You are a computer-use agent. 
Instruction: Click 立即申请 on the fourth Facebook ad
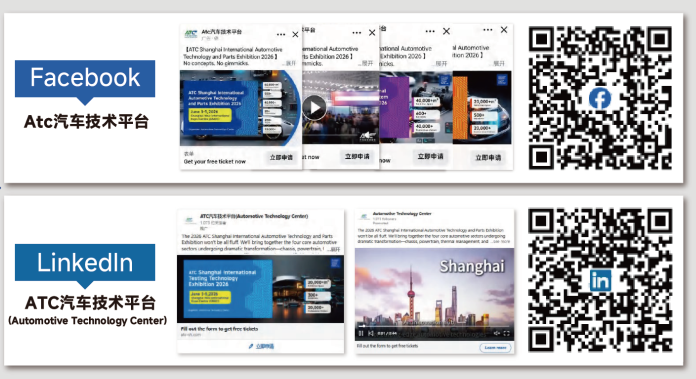click(x=488, y=158)
